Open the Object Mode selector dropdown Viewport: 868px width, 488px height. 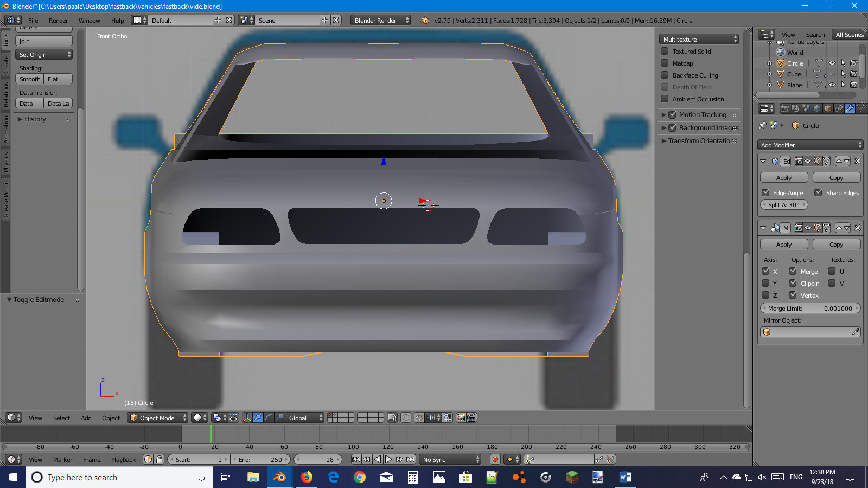point(157,418)
